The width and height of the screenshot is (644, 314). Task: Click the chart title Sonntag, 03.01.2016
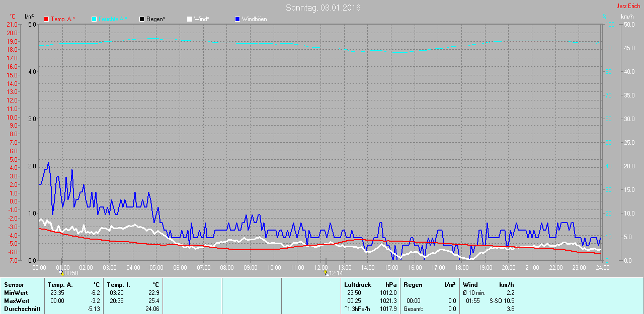[x=323, y=8]
